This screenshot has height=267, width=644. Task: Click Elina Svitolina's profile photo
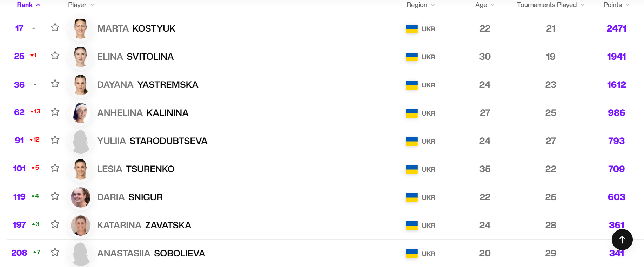pyautogui.click(x=80, y=57)
